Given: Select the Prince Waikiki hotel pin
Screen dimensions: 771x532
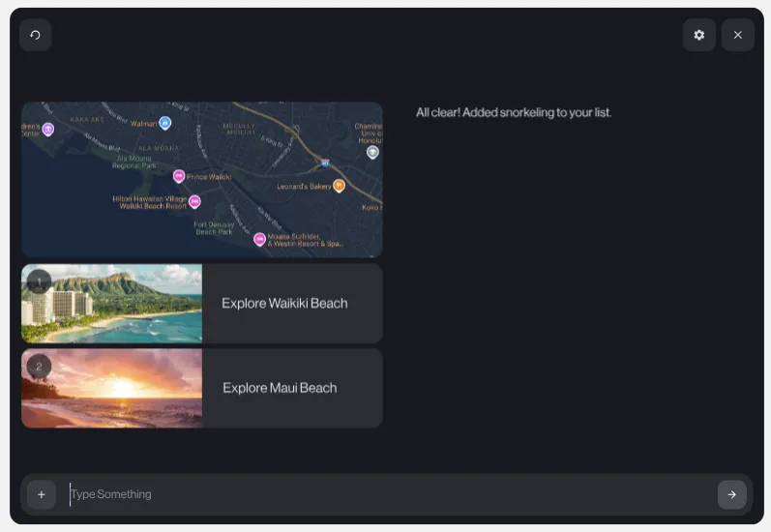Looking at the screenshot, I should click(x=179, y=176).
